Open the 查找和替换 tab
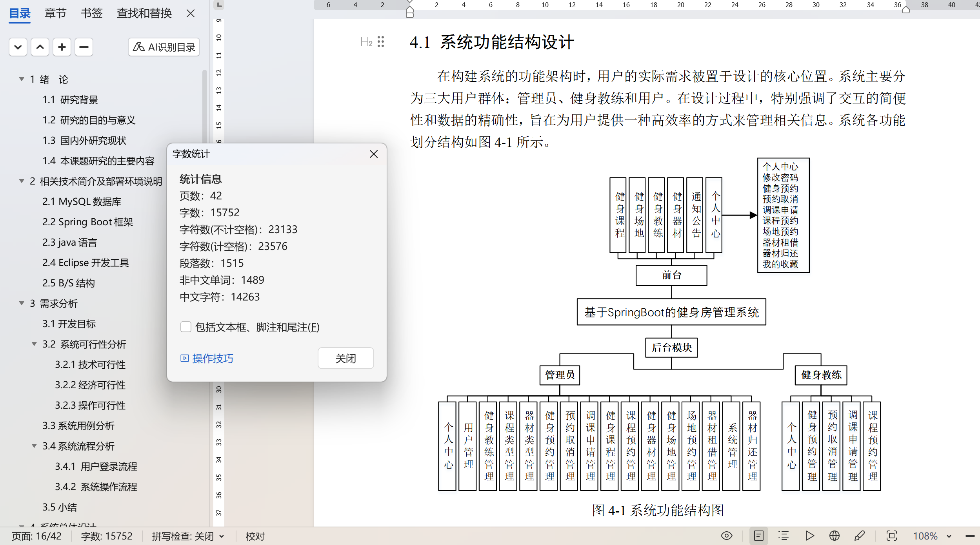This screenshot has height=545, width=980. [144, 13]
